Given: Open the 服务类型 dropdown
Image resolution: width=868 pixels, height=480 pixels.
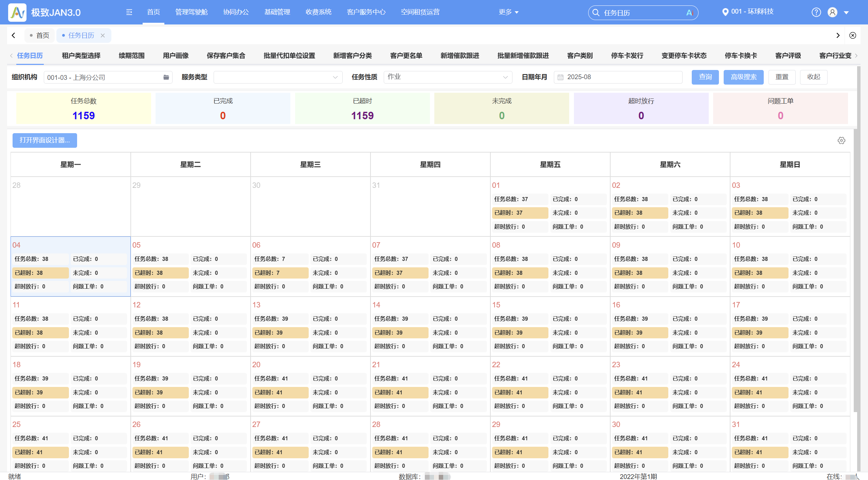Looking at the screenshot, I should (x=278, y=77).
